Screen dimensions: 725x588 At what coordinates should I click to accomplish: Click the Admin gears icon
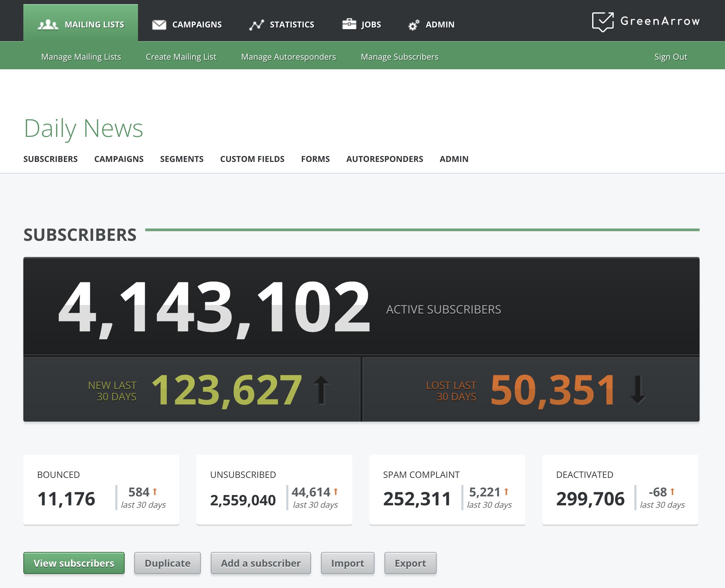(x=414, y=25)
